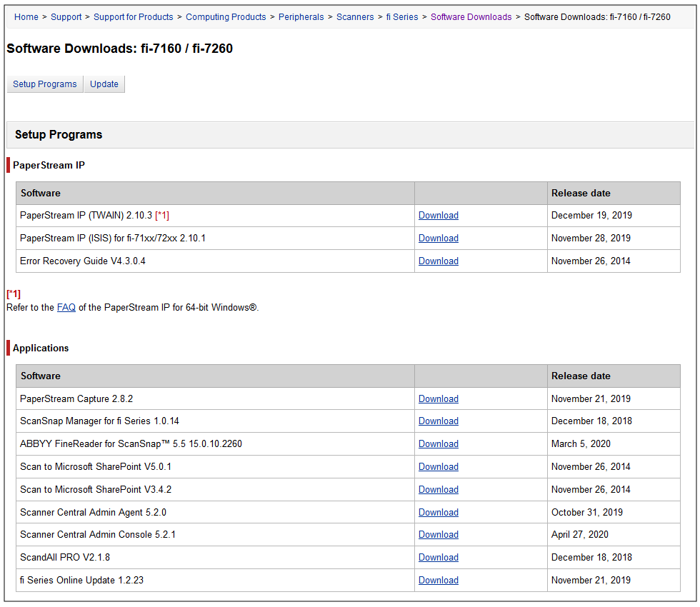Download PaperStream IP (ISIS) 2.10.1
Viewport: 700px width, 607px height.
point(439,239)
